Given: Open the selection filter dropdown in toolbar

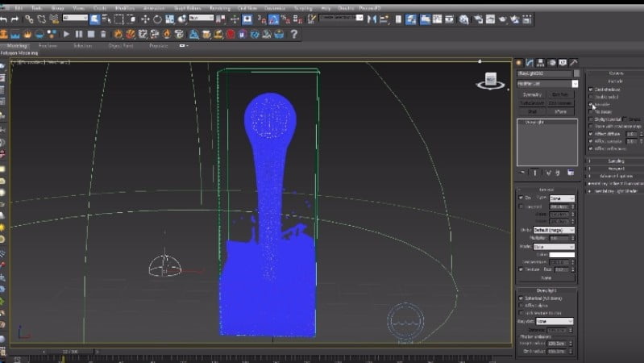Looking at the screenshot, I should point(75,18).
